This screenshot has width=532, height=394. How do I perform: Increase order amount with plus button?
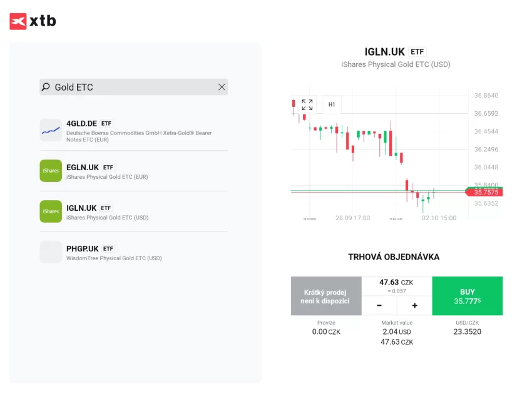coord(414,306)
